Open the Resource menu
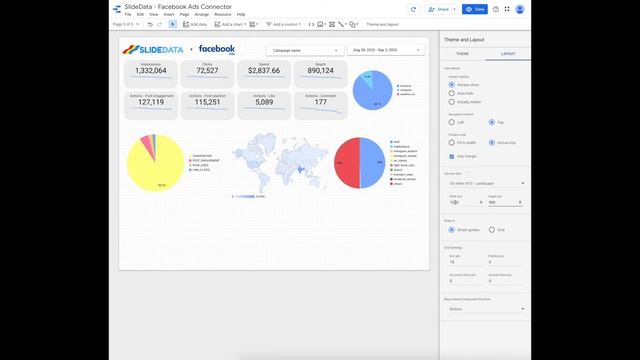The image size is (640, 360). [x=222, y=14]
